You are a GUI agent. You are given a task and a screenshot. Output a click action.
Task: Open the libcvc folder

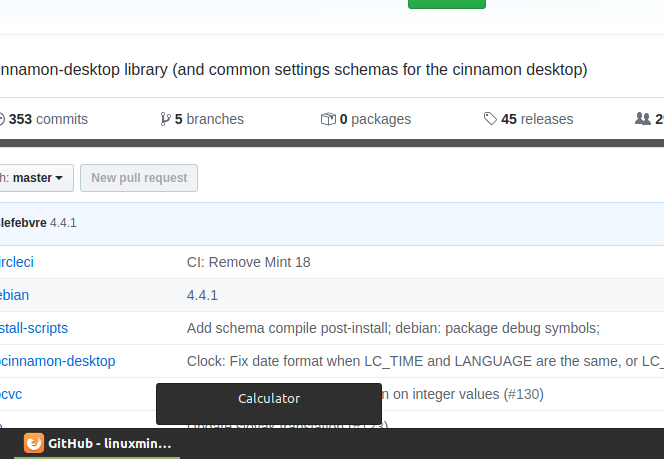pos(11,394)
